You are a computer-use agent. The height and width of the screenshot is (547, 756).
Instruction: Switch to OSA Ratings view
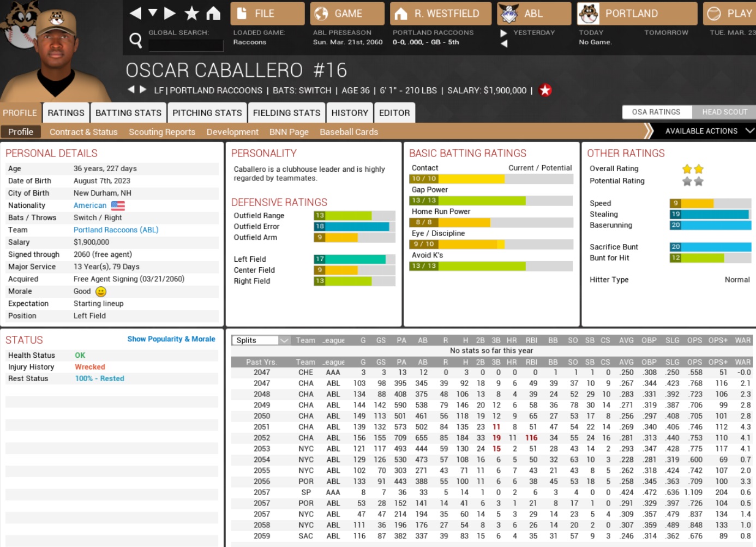pyautogui.click(x=656, y=112)
